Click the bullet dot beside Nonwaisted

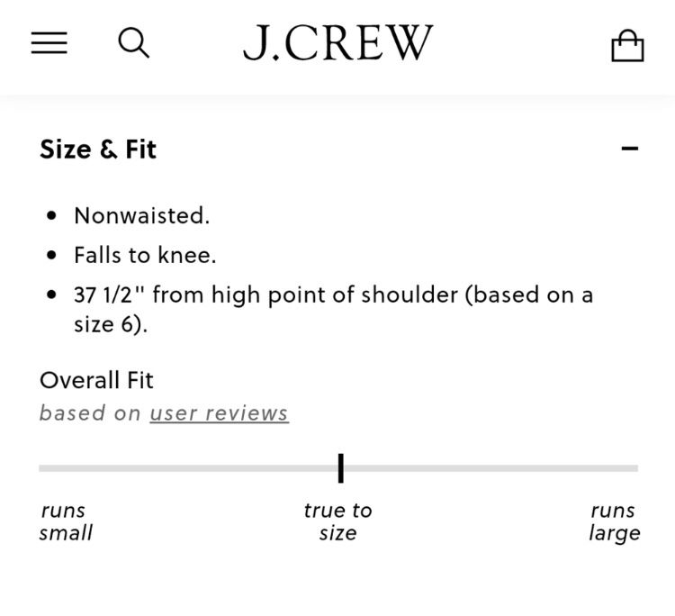(51, 215)
